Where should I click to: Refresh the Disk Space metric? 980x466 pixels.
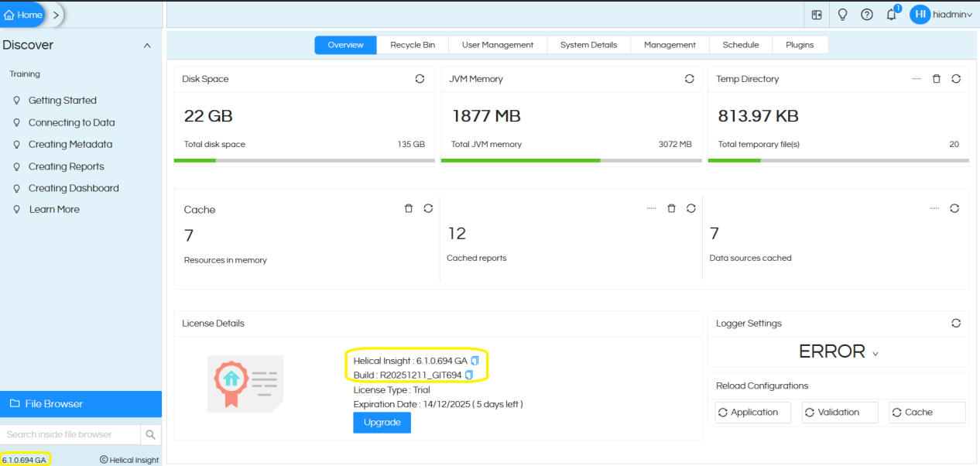[420, 78]
